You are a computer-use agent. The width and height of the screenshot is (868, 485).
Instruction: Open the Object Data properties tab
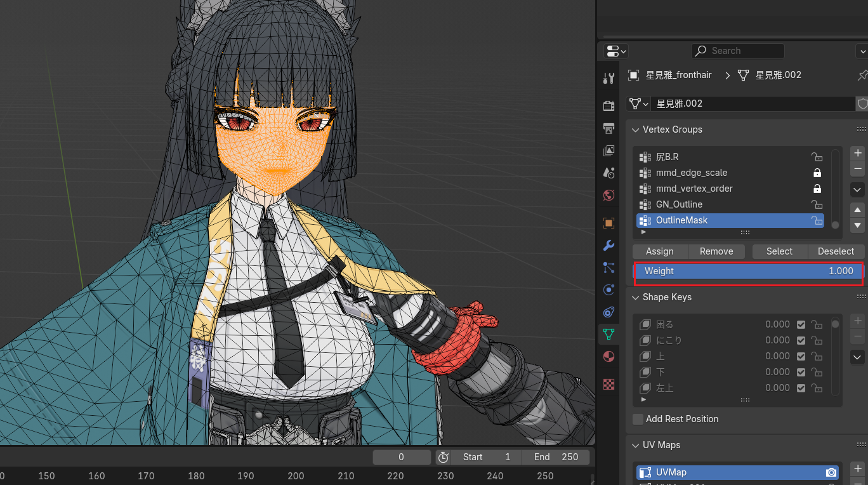click(608, 334)
